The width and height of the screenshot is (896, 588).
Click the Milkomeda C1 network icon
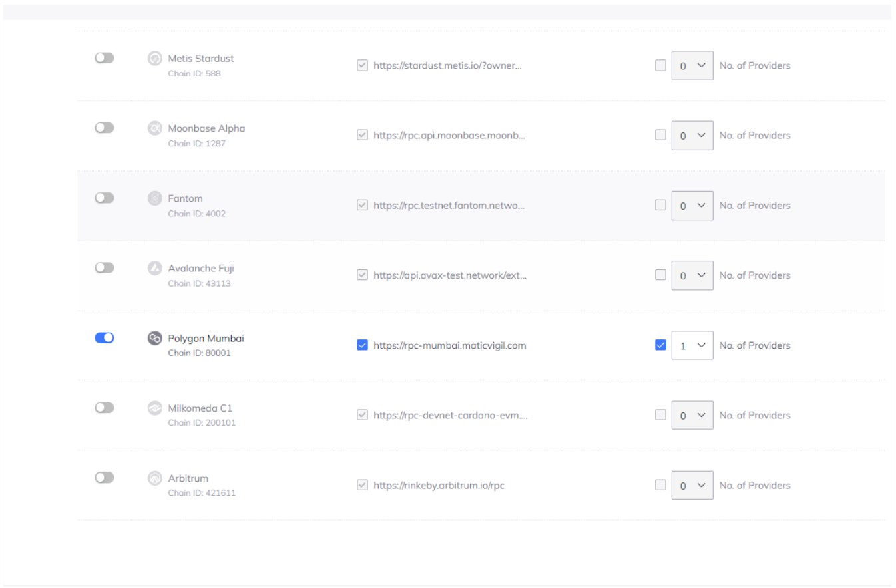154,408
